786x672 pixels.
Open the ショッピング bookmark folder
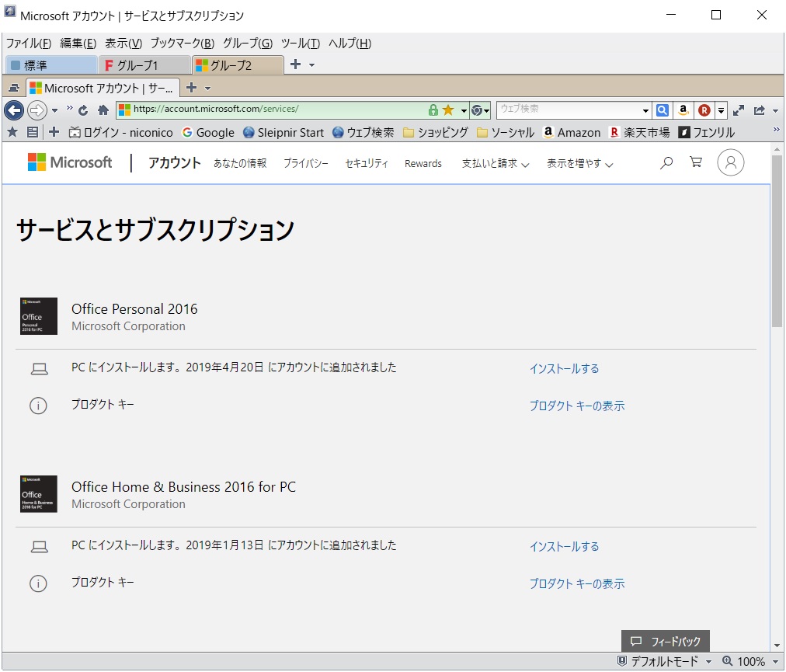pos(436,132)
